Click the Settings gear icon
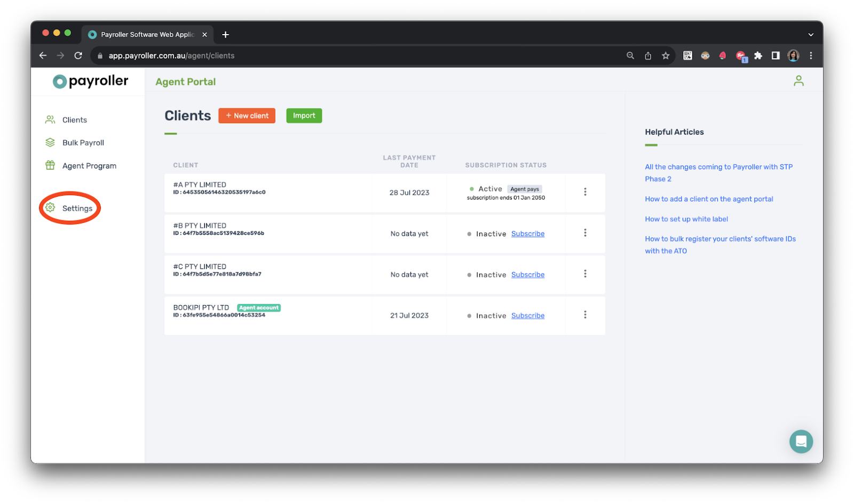Screen dimensions: 854x504 tap(50, 208)
